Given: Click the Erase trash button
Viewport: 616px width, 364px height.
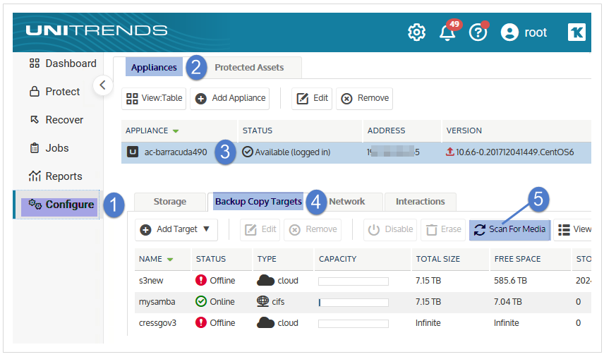Looking at the screenshot, I should click(443, 230).
